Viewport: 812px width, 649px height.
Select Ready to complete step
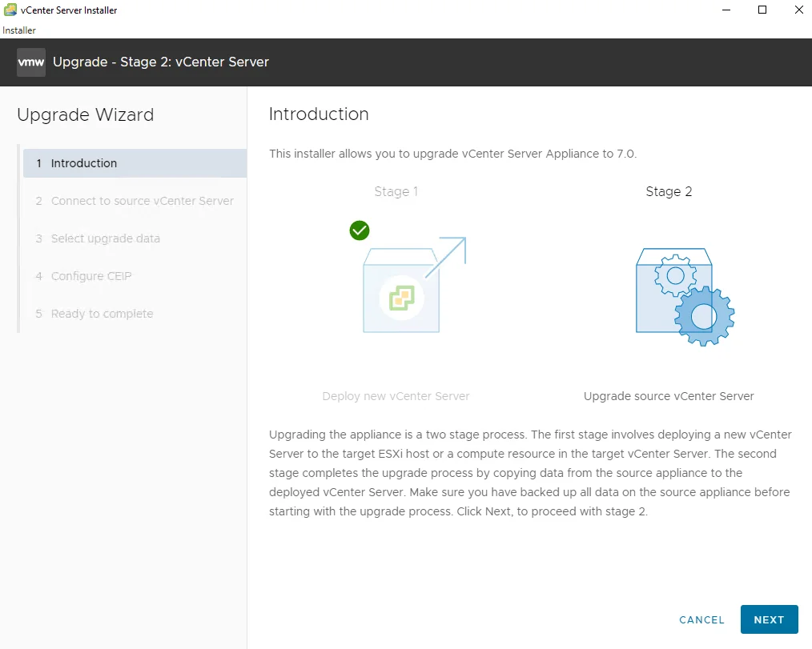tap(135, 314)
